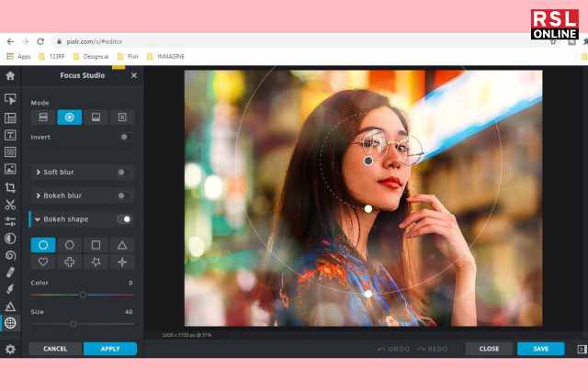Image resolution: width=588 pixels, height=391 pixels.
Task: Select the burst star bokeh shape
Action: tap(96, 262)
